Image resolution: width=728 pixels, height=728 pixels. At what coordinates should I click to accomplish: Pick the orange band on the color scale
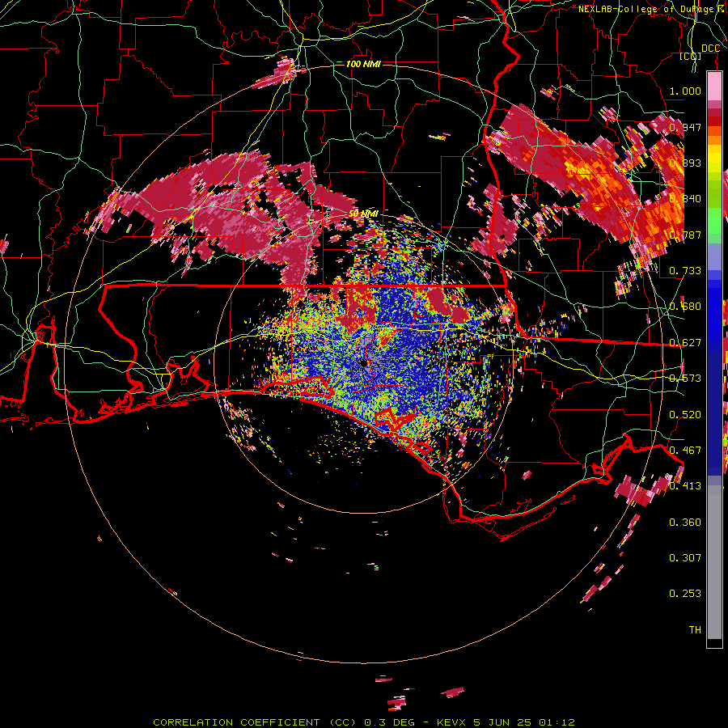[x=714, y=139]
